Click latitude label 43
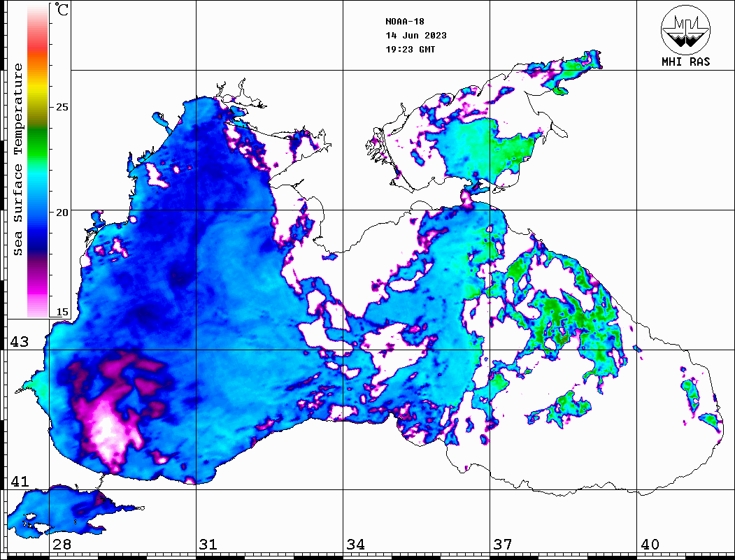Screen dimensions: 735x560 coord(20,342)
